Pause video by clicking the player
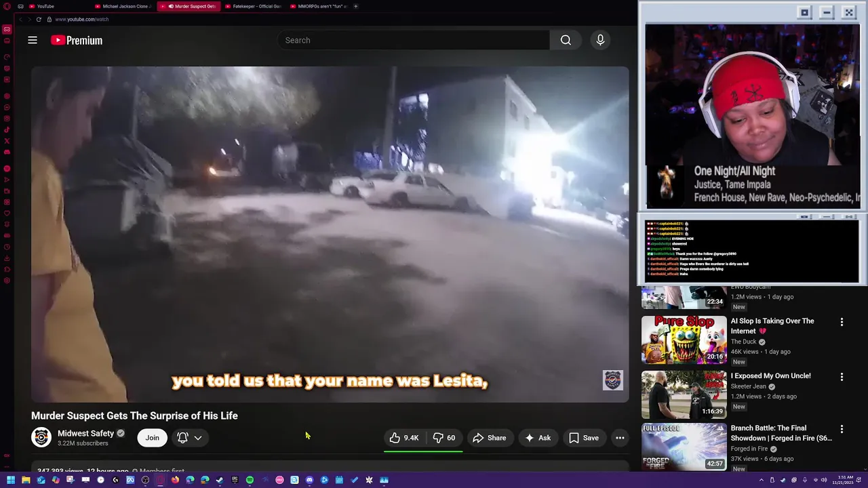The width and height of the screenshot is (868, 488). pyautogui.click(x=330, y=234)
